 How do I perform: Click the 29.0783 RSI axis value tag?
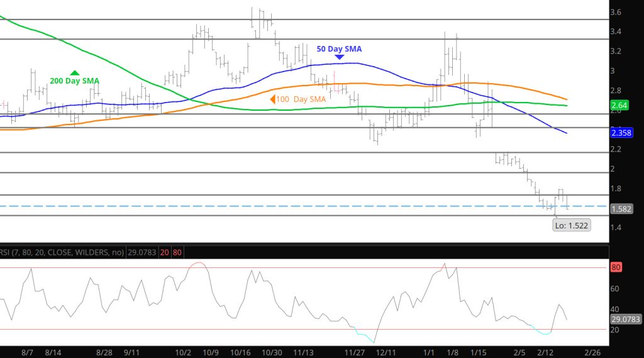click(x=626, y=319)
